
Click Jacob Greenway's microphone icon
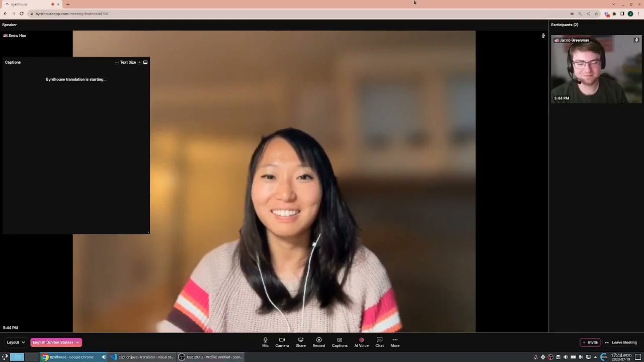pos(636,40)
